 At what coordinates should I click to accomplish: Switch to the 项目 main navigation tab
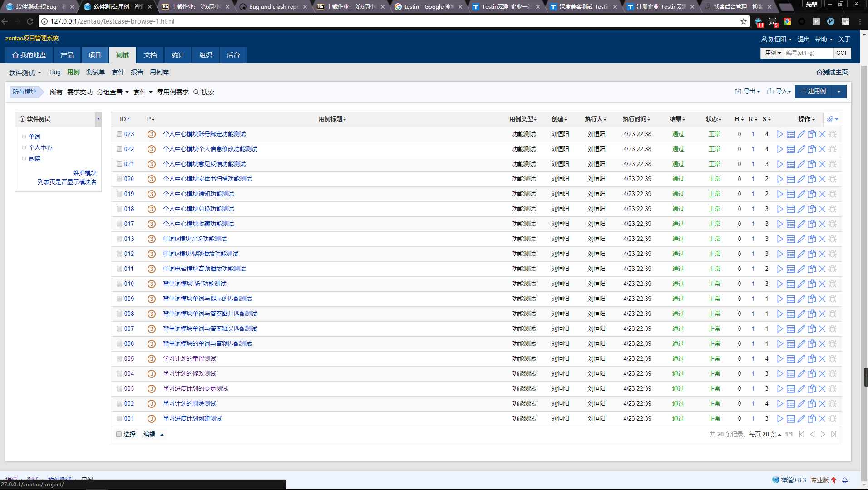click(94, 55)
